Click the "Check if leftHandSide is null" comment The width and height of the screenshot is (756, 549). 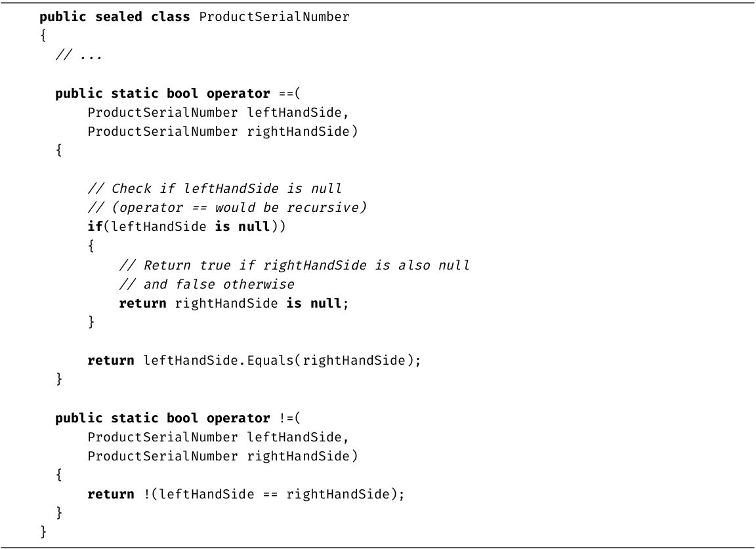coord(215,189)
